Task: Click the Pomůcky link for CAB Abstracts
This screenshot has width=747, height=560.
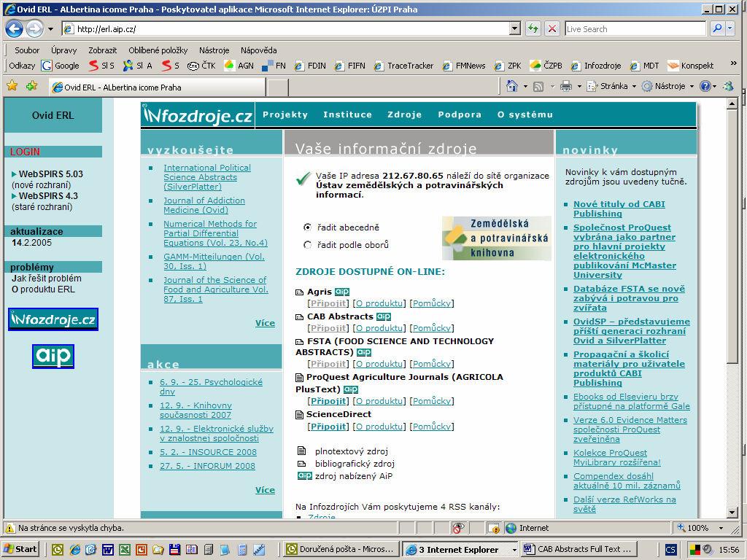Action: [432, 328]
